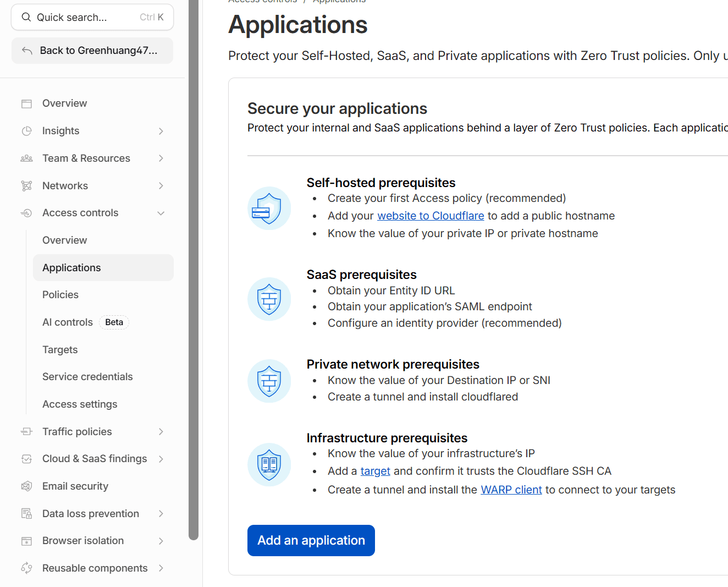The height and width of the screenshot is (587, 728).
Task: Click the Browser isolation icon
Action: pyautogui.click(x=26, y=541)
